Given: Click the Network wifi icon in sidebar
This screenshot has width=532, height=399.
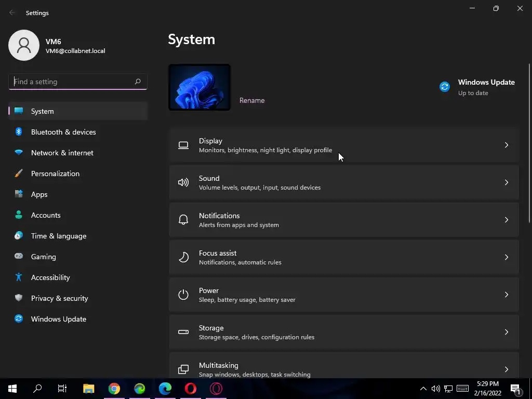Looking at the screenshot, I should (x=19, y=152).
